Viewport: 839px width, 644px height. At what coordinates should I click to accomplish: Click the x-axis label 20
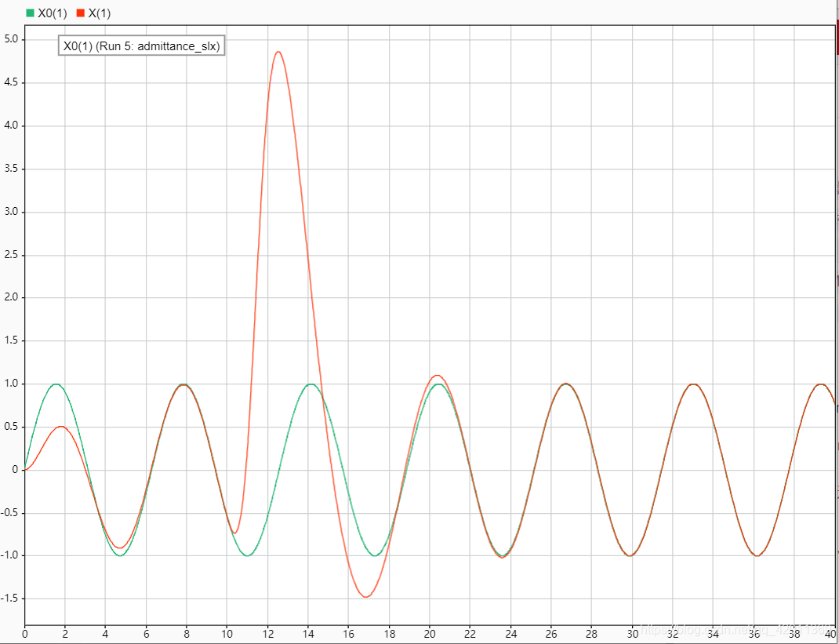pos(430,633)
